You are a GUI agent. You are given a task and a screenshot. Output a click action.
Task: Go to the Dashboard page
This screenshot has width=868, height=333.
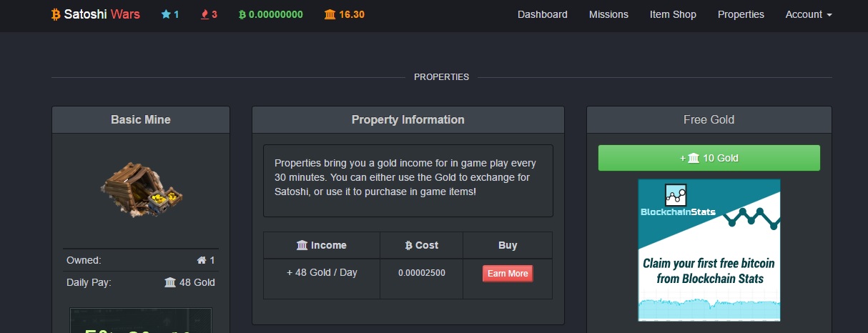tap(543, 14)
